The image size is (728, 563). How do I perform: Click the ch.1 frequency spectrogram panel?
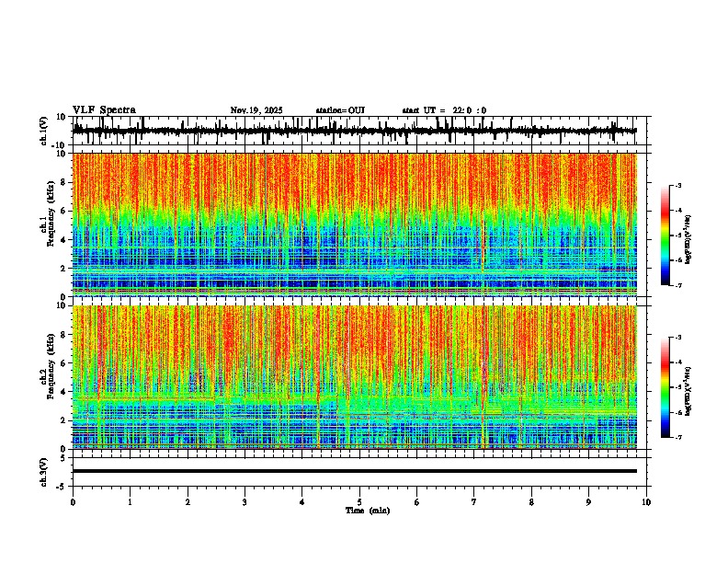(x=354, y=224)
